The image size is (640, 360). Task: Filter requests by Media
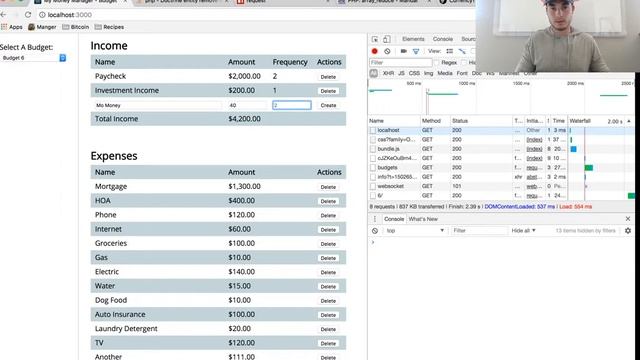click(444, 73)
